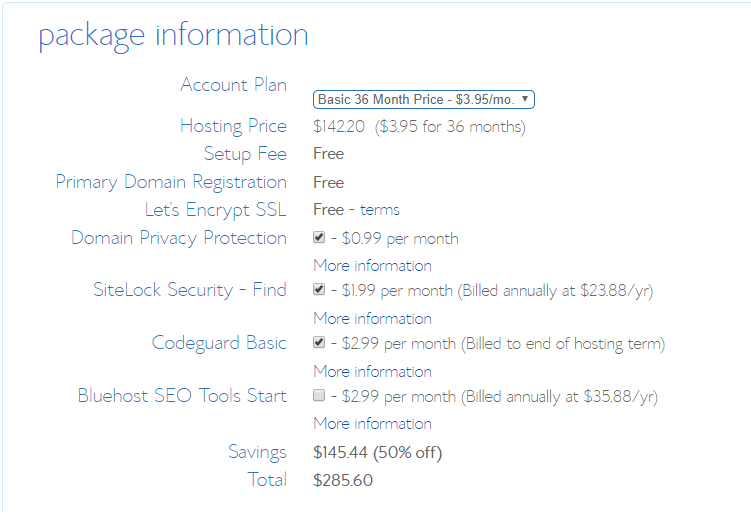The height and width of the screenshot is (517, 751).
Task: Click the 'Bluehost SEO Tools Start' label
Action: click(182, 396)
